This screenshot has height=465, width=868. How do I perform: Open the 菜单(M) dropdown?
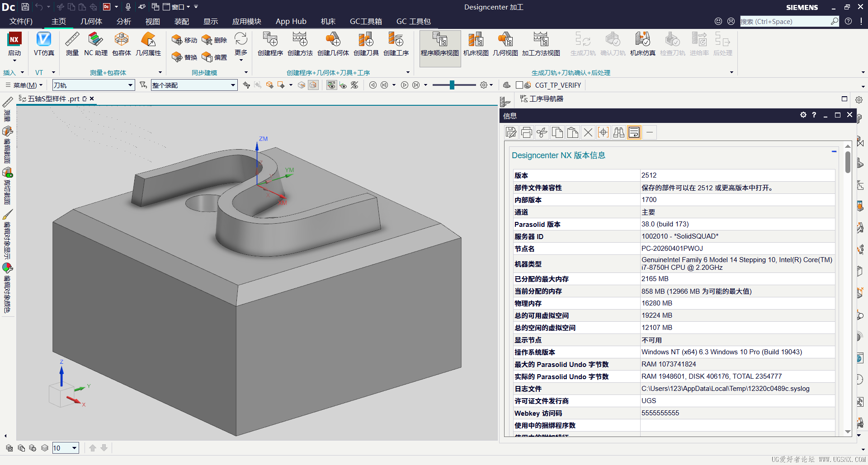point(24,85)
